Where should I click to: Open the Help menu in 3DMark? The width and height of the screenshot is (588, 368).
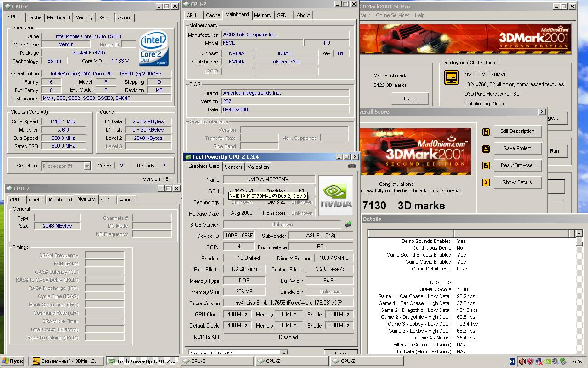[x=419, y=15]
